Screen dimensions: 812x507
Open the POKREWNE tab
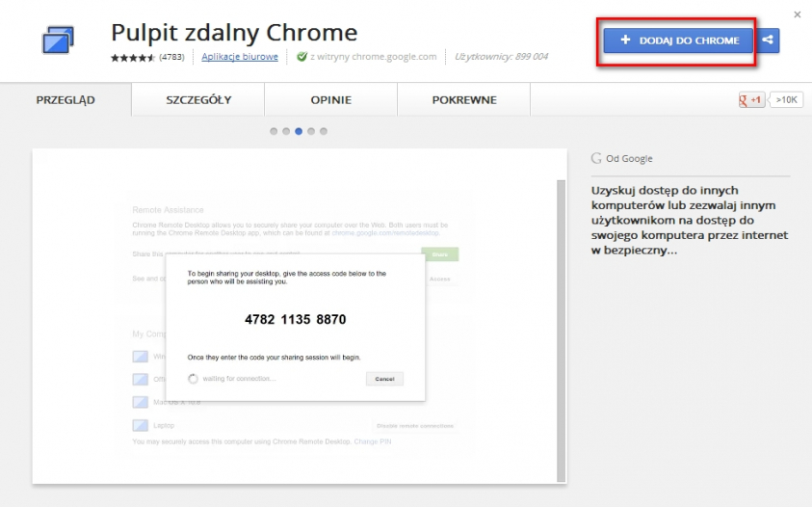[464, 99]
